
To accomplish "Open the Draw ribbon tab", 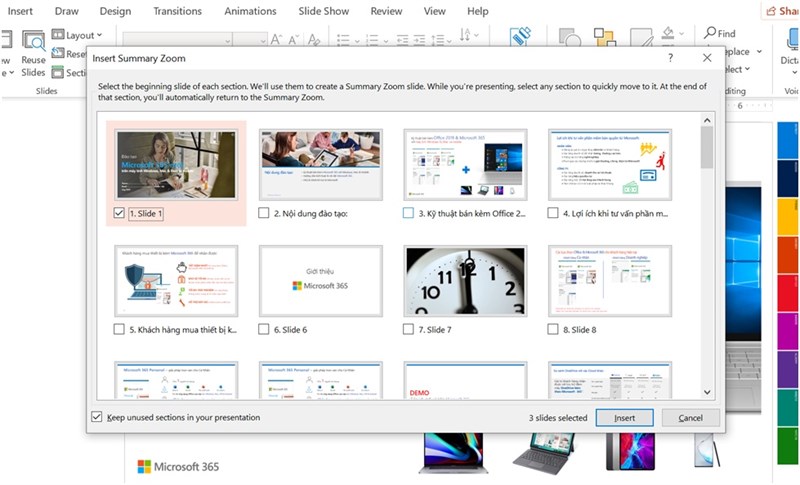I will coord(66,11).
